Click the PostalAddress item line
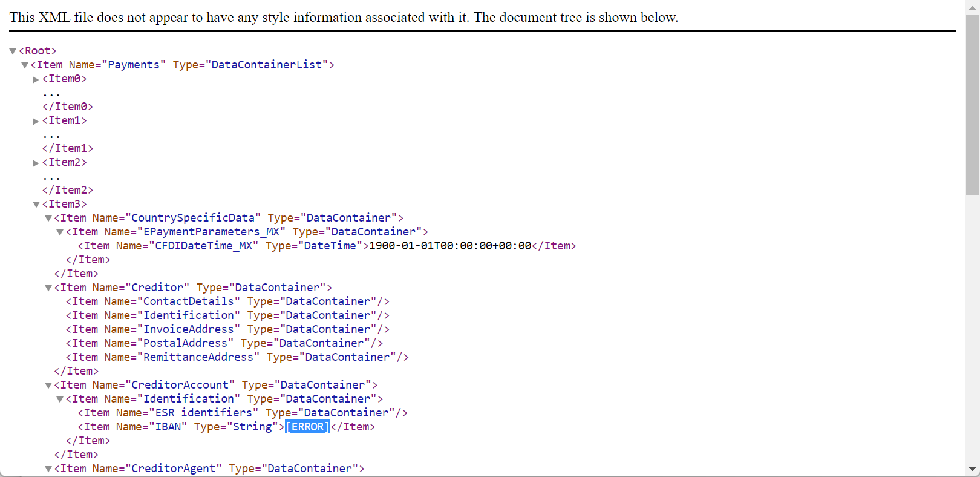This screenshot has height=477, width=980. click(x=224, y=343)
